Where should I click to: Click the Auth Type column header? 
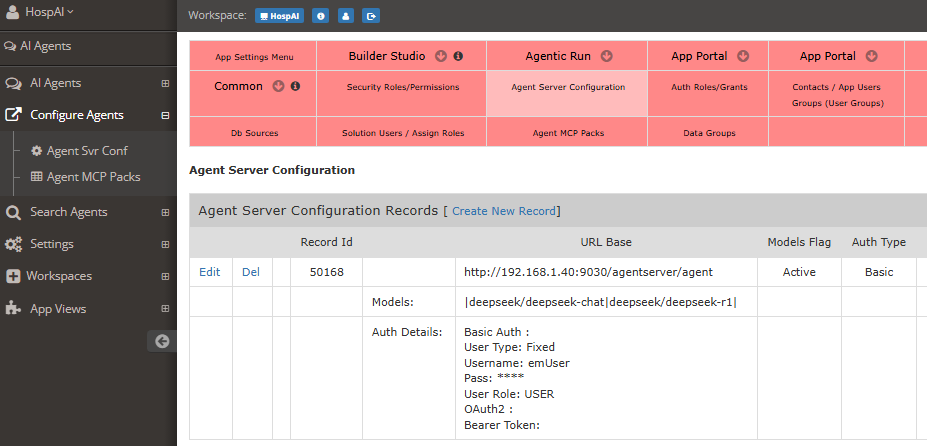coord(879,242)
